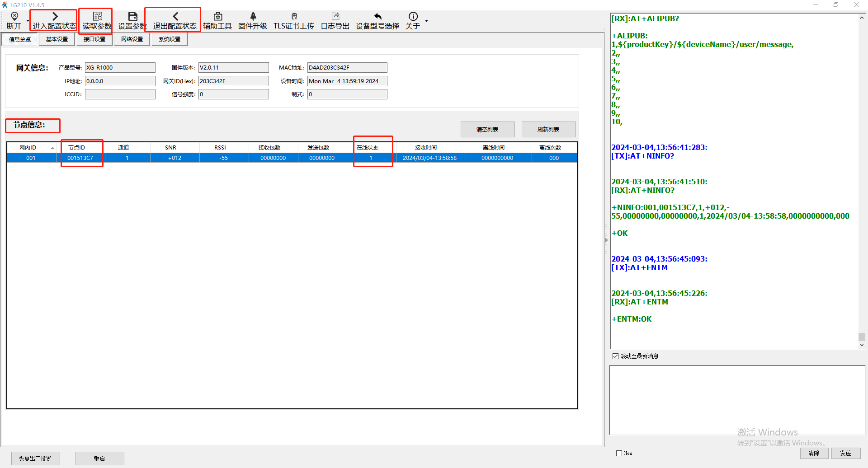Click 清除 clear button
This screenshot has height=468, width=868.
(814, 453)
